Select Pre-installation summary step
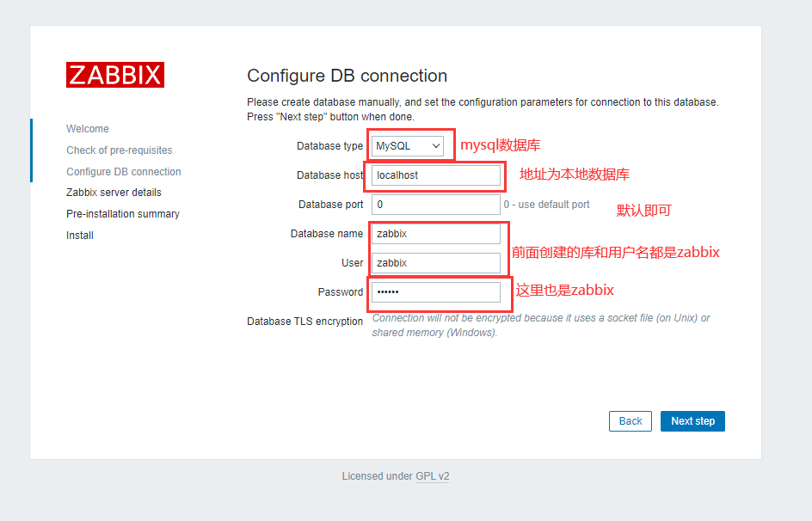This screenshot has height=521, width=812. click(123, 214)
